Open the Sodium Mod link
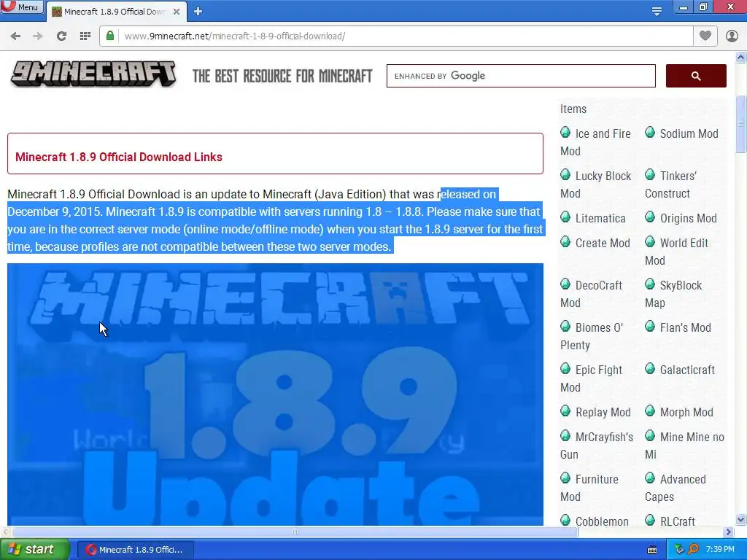Image resolution: width=747 pixels, height=560 pixels. (689, 134)
